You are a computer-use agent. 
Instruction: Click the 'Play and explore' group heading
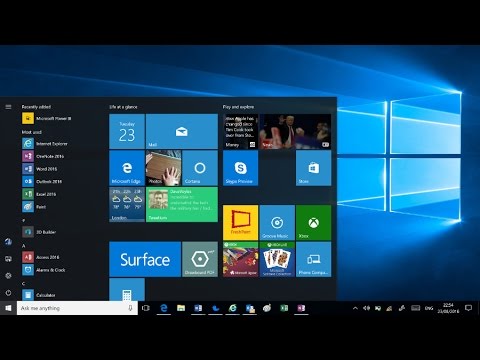(x=238, y=107)
